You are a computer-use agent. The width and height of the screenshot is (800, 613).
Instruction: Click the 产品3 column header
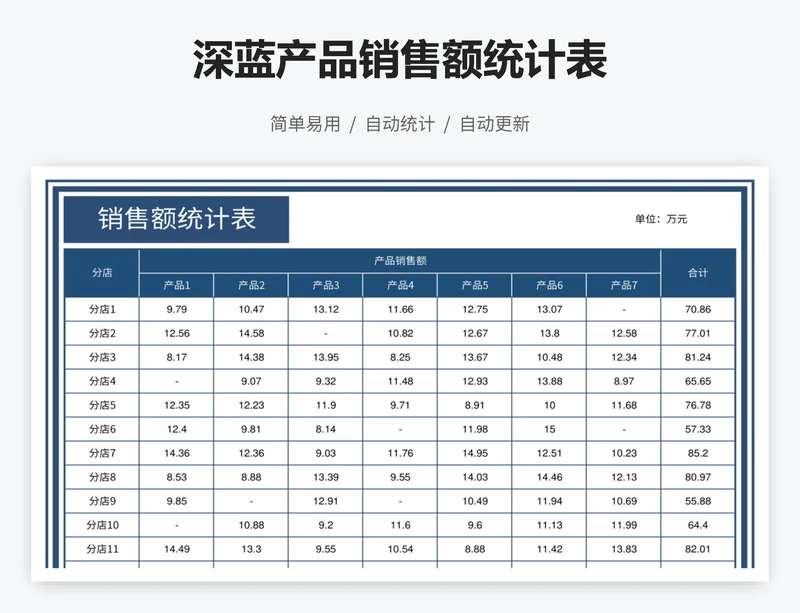326,285
